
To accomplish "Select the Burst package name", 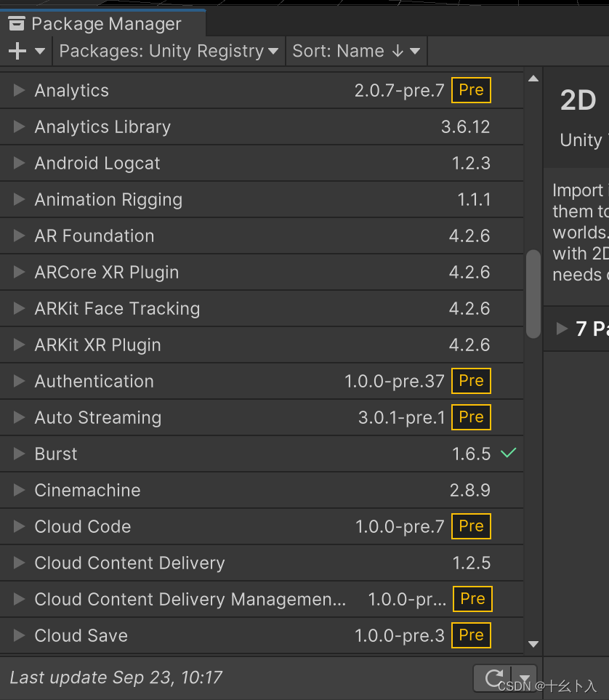I will [x=56, y=454].
